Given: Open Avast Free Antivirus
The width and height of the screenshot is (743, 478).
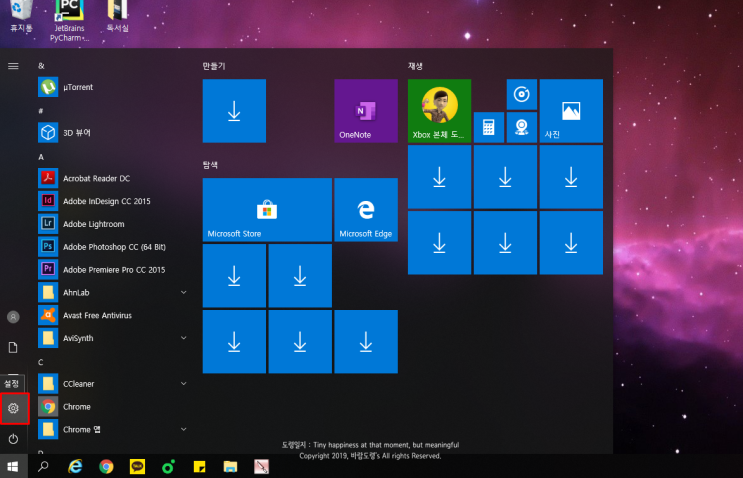Looking at the screenshot, I should [113, 316].
